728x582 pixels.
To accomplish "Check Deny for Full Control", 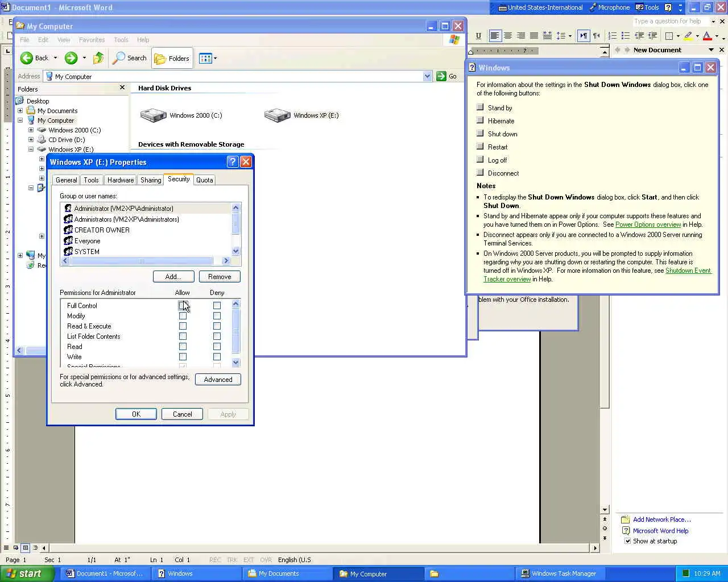I will 217,306.
